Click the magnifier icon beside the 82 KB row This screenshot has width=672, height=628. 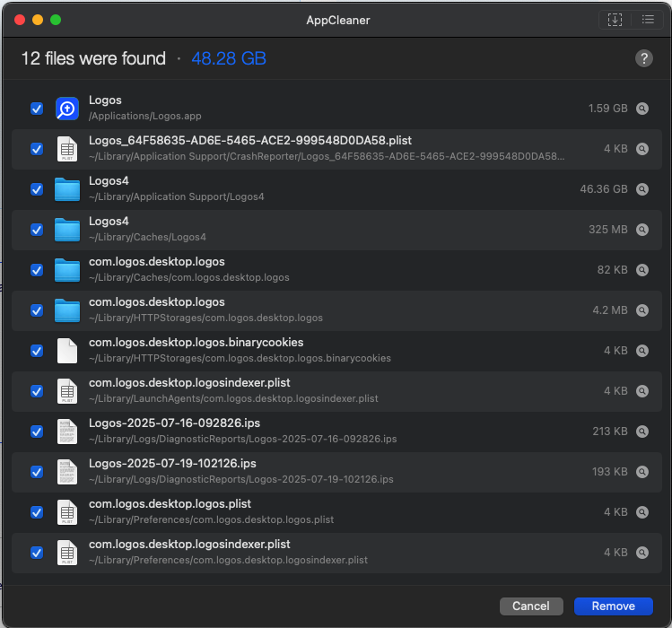(x=642, y=270)
